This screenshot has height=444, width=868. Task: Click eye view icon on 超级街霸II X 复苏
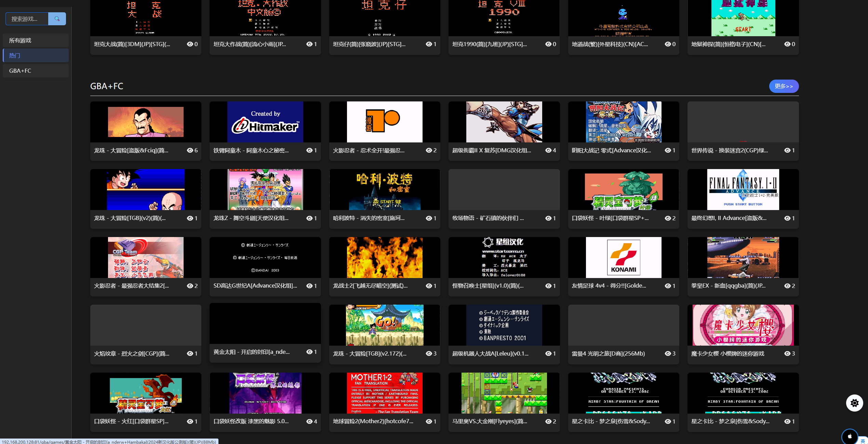pyautogui.click(x=548, y=150)
